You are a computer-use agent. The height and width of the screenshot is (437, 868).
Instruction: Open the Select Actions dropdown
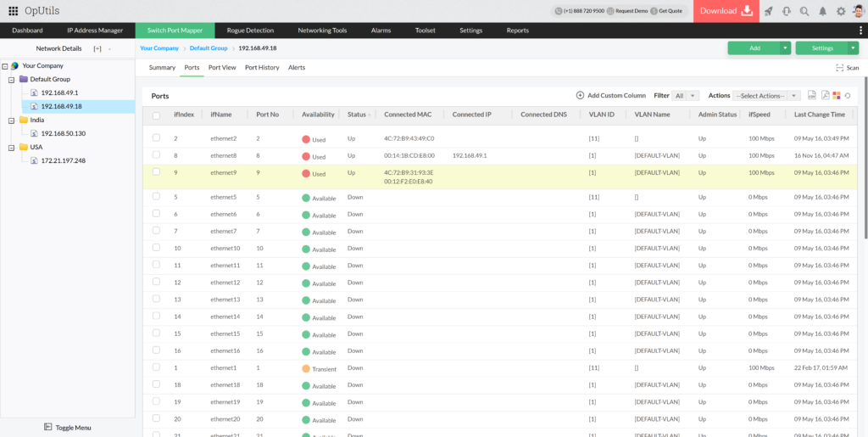(x=767, y=96)
